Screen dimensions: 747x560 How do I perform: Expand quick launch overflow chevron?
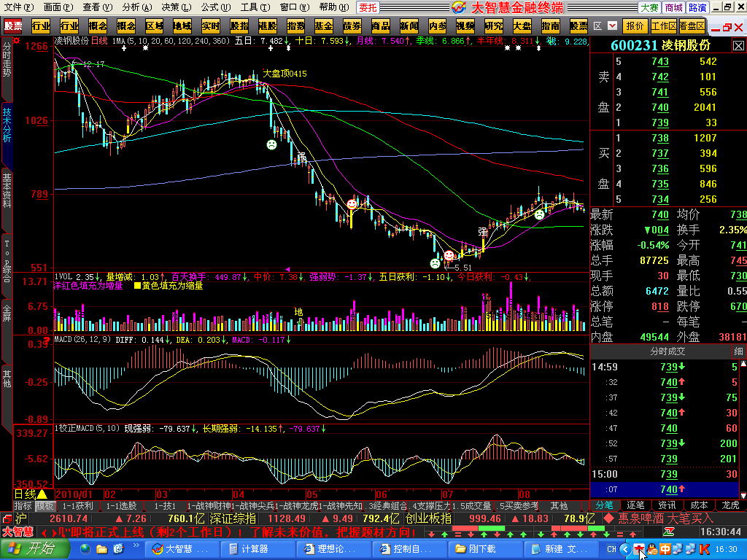[136, 545]
